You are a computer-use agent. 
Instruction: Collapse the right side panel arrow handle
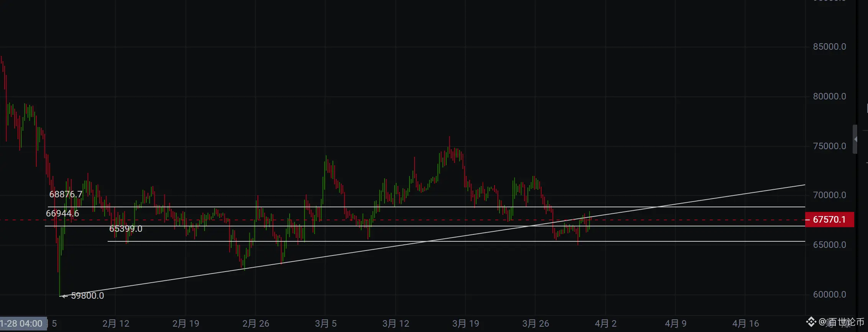point(855,139)
